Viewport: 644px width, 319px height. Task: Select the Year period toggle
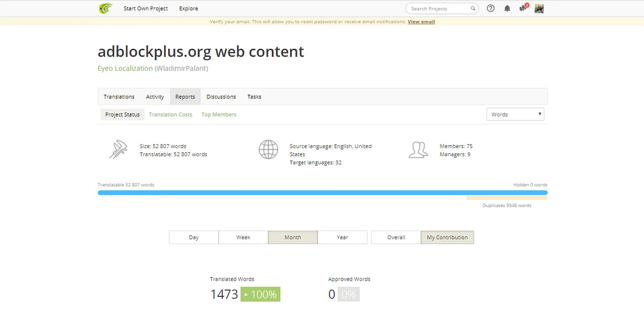(x=342, y=237)
